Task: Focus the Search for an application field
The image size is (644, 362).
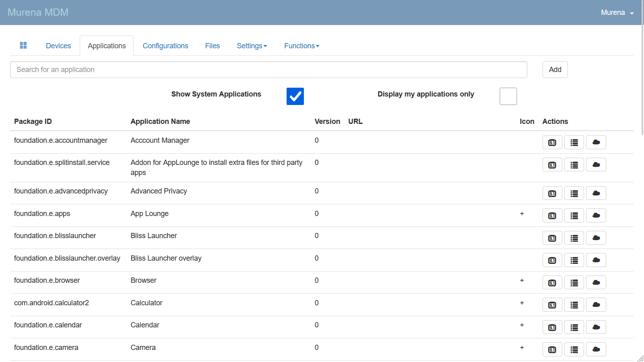Action: (268, 70)
